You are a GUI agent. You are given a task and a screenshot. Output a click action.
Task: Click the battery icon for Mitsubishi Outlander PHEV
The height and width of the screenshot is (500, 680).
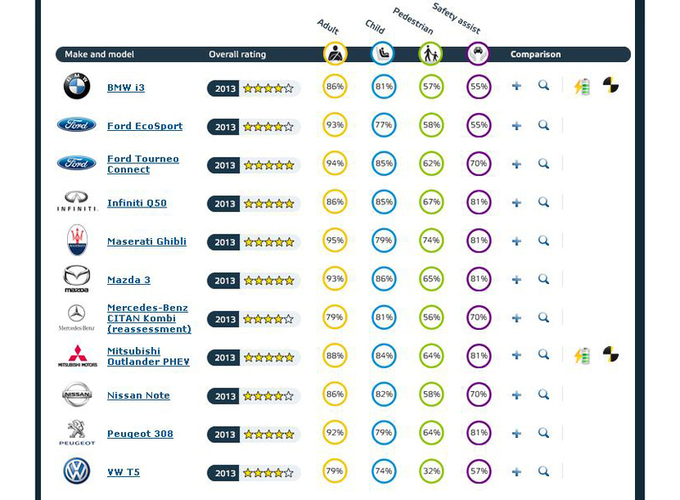point(582,356)
